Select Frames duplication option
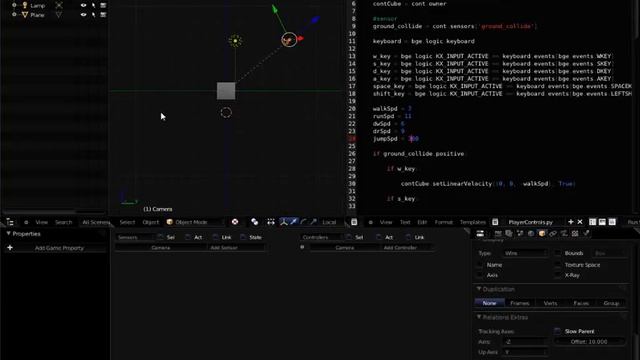 520,303
